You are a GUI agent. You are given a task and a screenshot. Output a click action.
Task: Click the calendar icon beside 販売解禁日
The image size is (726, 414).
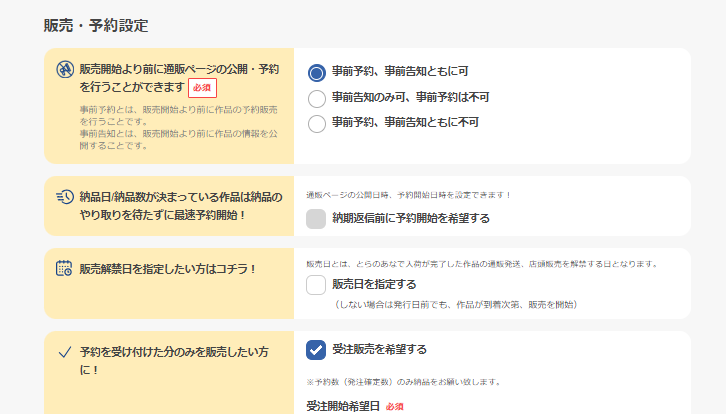64,268
